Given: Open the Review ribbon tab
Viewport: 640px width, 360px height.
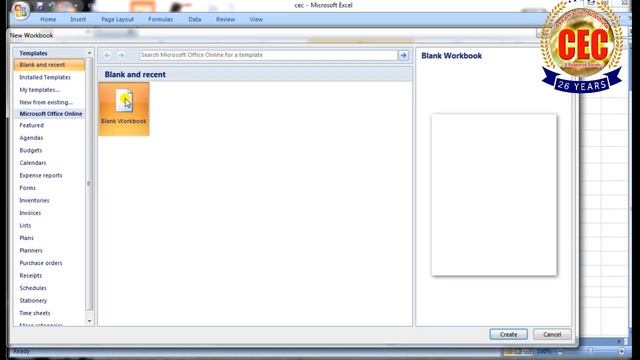Looking at the screenshot, I should (225, 19).
